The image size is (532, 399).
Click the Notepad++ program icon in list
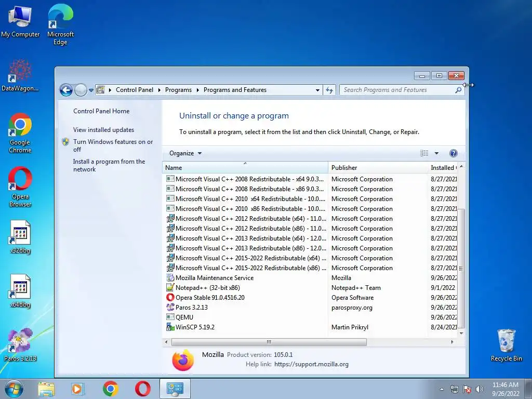(170, 287)
